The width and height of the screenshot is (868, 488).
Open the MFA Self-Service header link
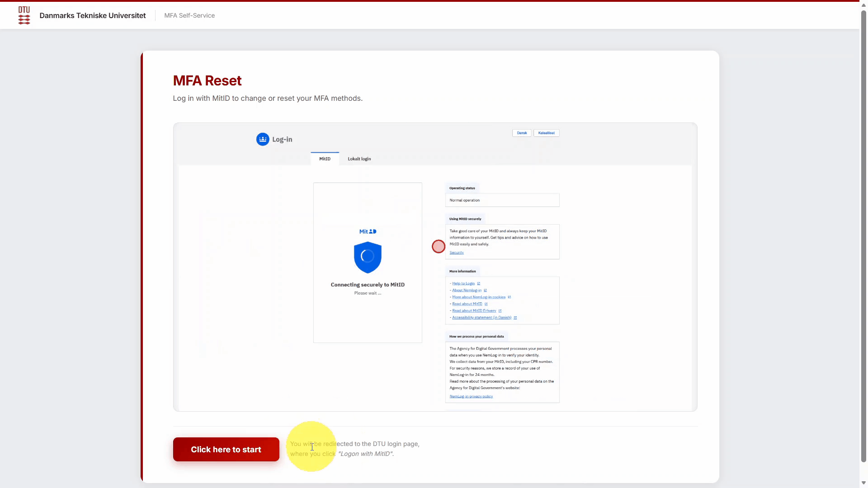tap(189, 15)
